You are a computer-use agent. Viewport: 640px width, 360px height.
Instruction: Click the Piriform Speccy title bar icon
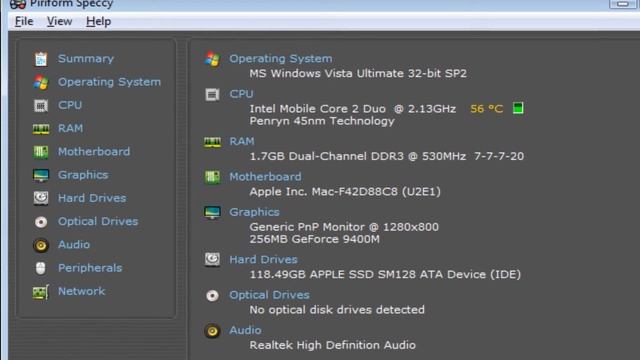point(18,4)
